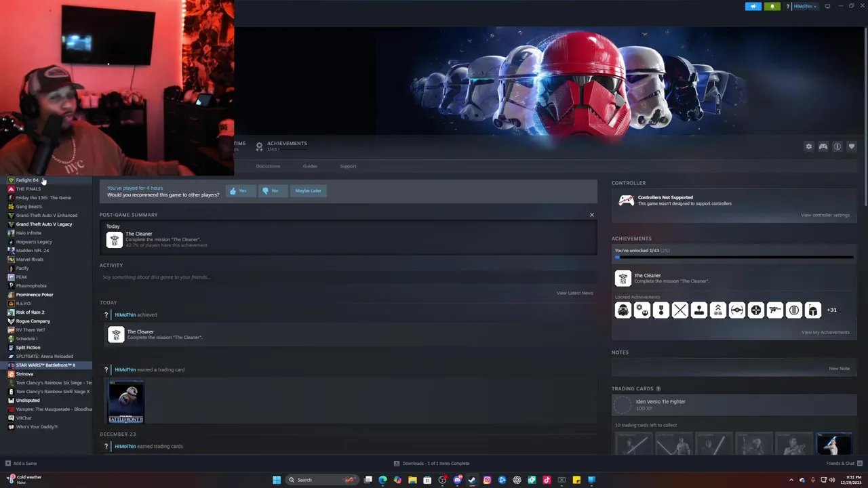This screenshot has width=868, height=488.
Task: Open the Steam announcements megaphone button
Action: [753, 6]
